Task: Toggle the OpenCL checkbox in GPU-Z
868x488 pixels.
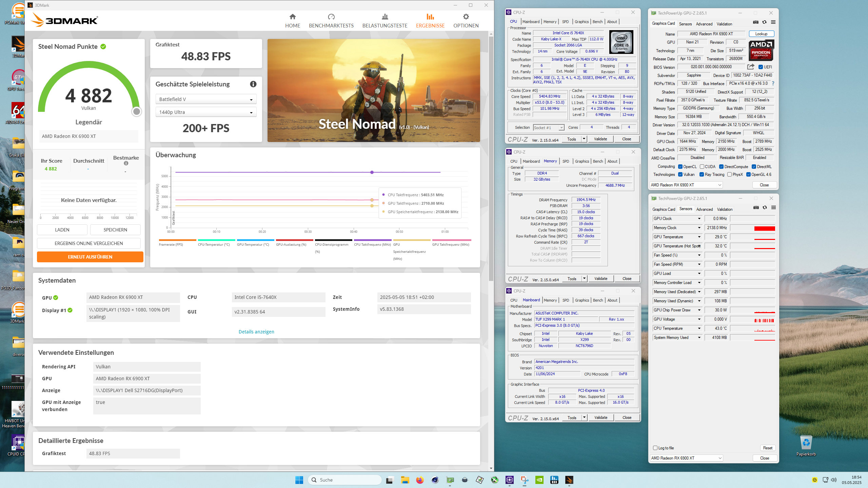Action: pos(680,167)
